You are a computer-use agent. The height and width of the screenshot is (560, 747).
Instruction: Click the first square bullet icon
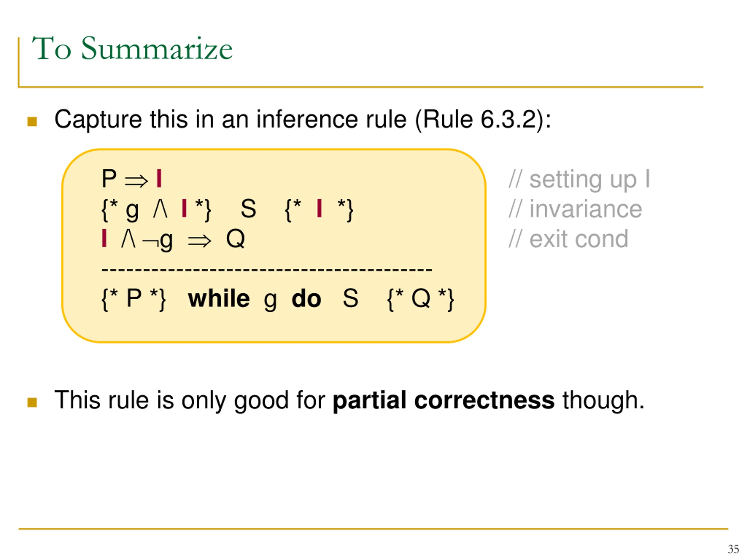tap(32, 122)
